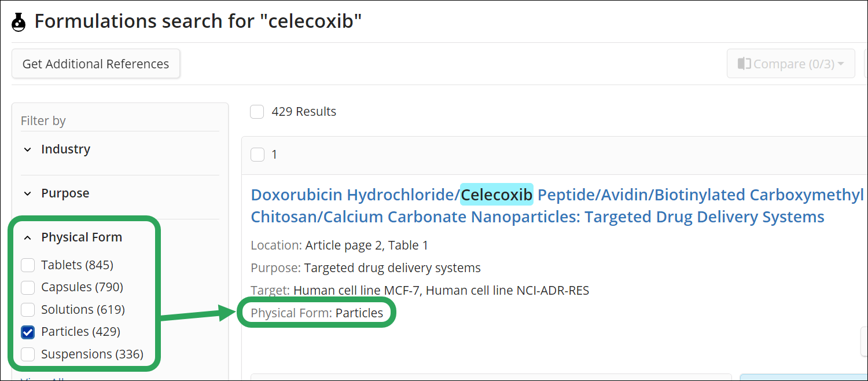Expand the Purpose filter chevron

click(27, 193)
